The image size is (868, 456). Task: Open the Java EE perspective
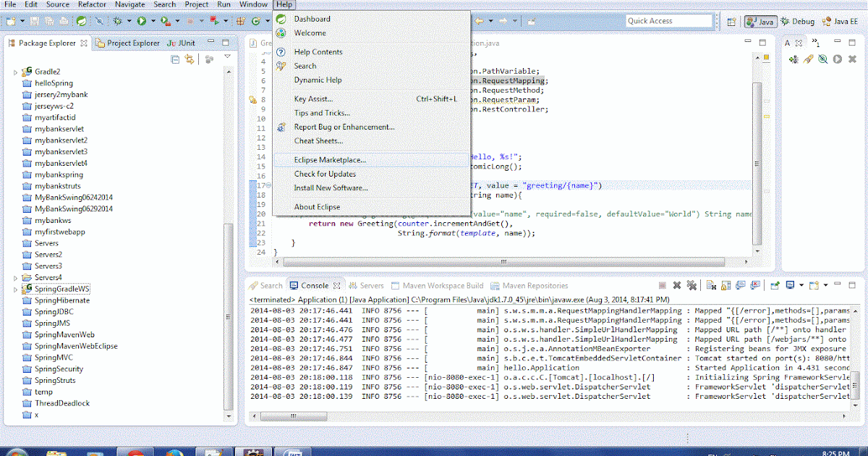click(842, 22)
